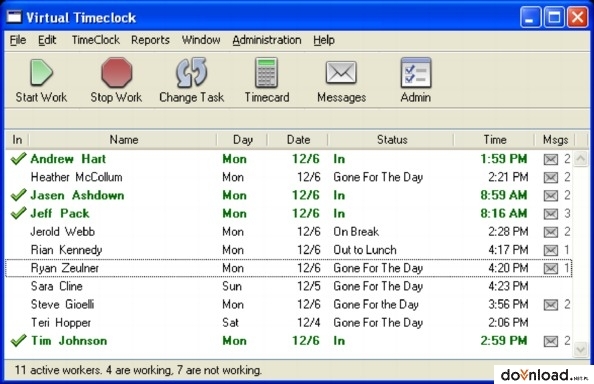The width and height of the screenshot is (594, 384).
Task: Click message envelope icon for Rian Kennedy
Action: pyautogui.click(x=550, y=250)
